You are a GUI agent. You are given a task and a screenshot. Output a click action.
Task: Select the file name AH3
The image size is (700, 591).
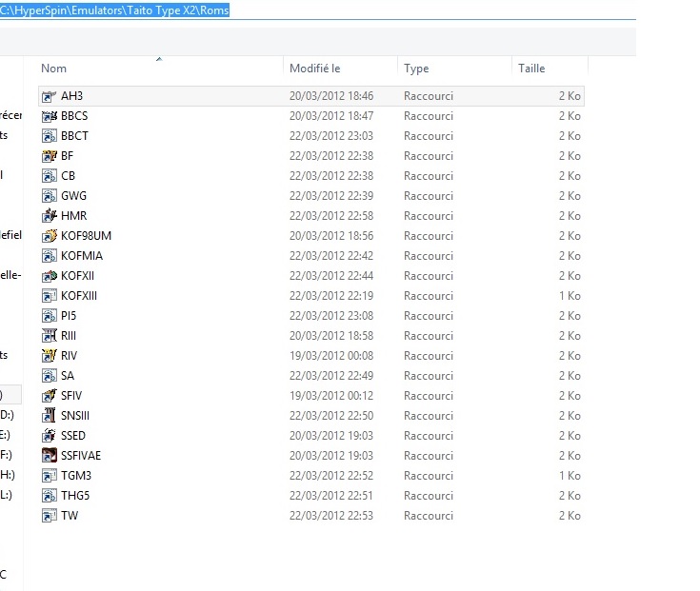click(71, 96)
